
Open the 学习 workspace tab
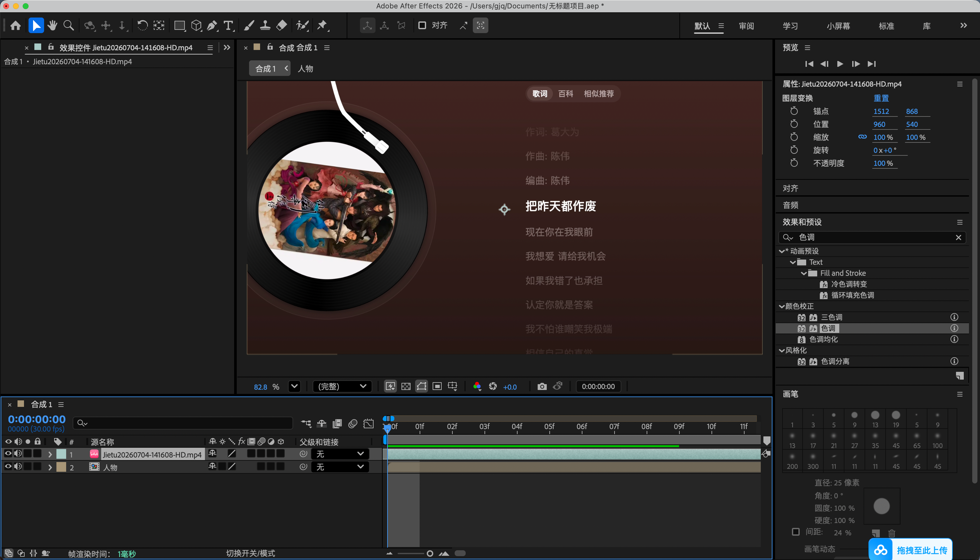790,26
